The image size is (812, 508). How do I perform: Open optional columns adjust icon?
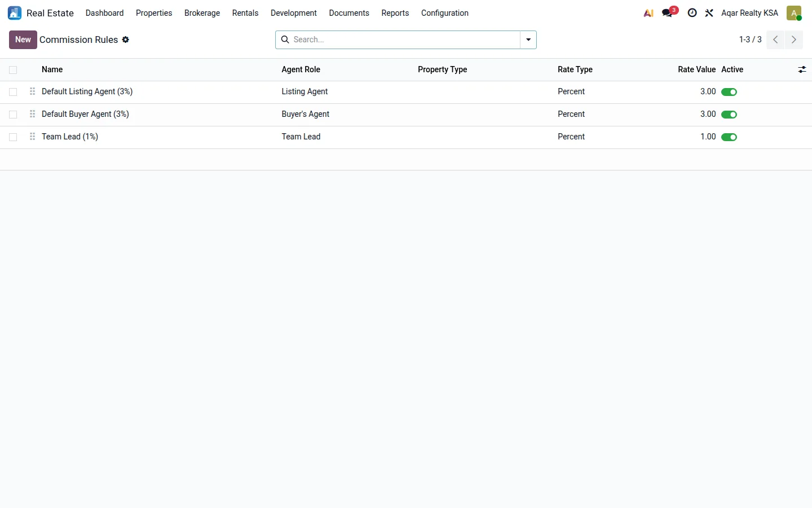coord(802,69)
